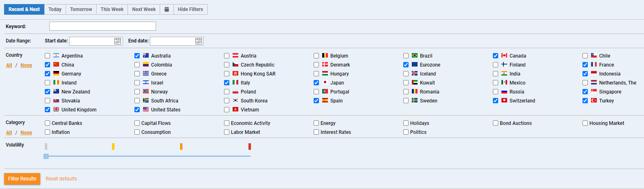Viewport: 644px width, 189px height.
Task: Check the Interest Rates category box
Action: click(x=317, y=132)
